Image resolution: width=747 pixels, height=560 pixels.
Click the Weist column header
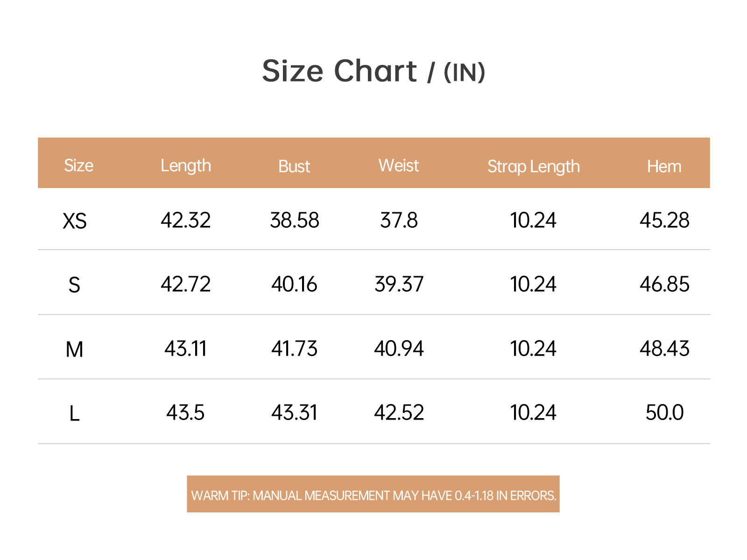(399, 166)
